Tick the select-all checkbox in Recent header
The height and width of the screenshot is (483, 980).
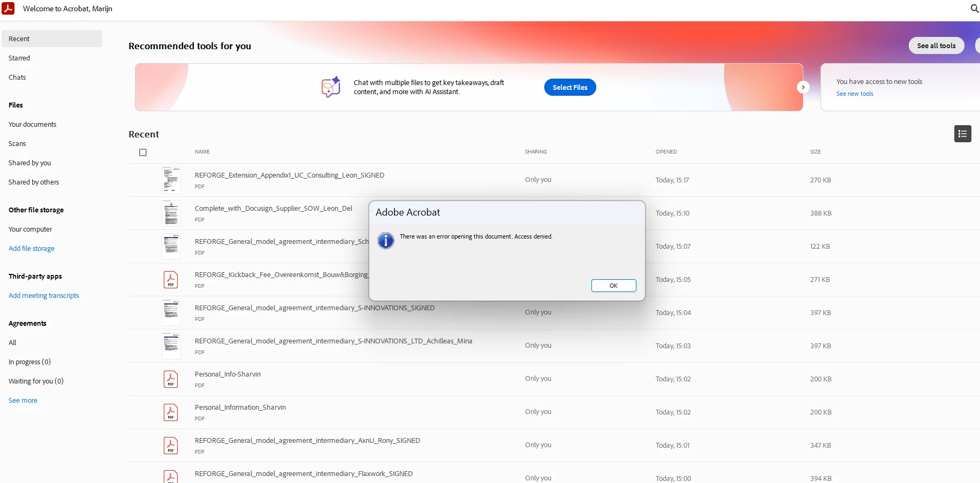tap(143, 152)
